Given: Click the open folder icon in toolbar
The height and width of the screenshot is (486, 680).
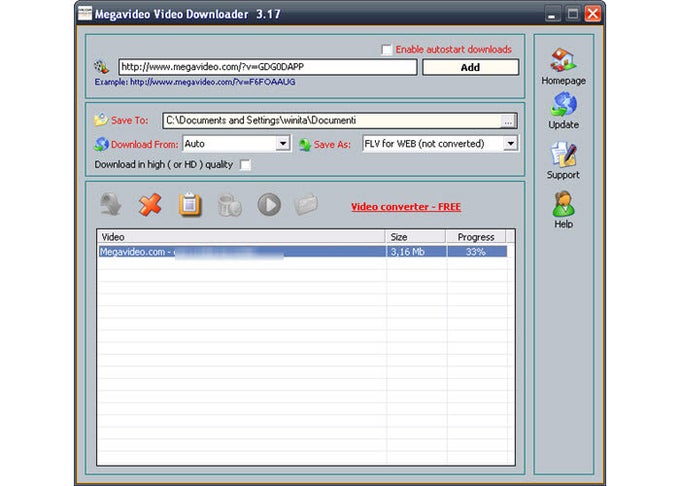Looking at the screenshot, I should 306,205.
